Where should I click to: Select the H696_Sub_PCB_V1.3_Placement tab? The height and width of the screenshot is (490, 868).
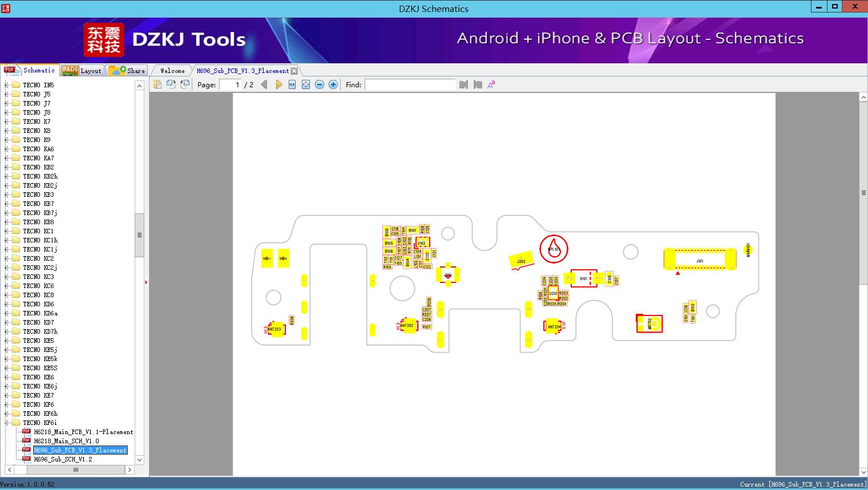pos(243,71)
